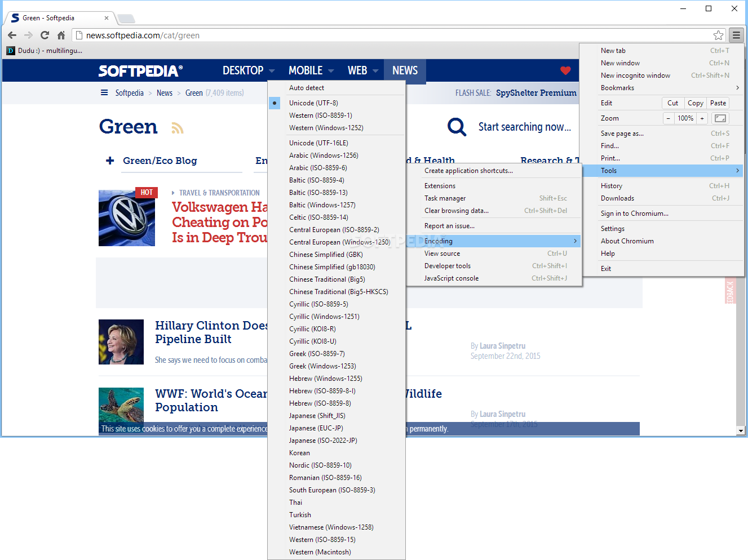Reload the page with the refresh icon
The image size is (748, 560).
click(45, 35)
